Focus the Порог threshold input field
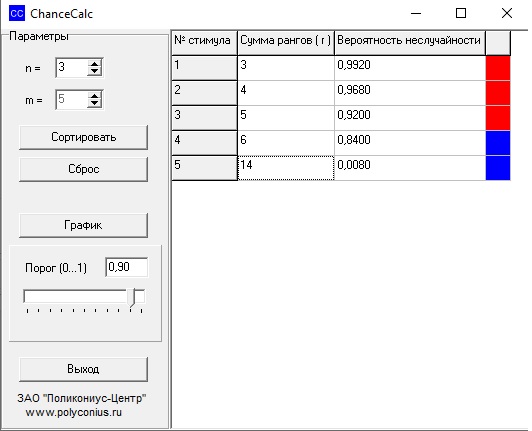The height and width of the screenshot is (431, 532). pos(127,267)
